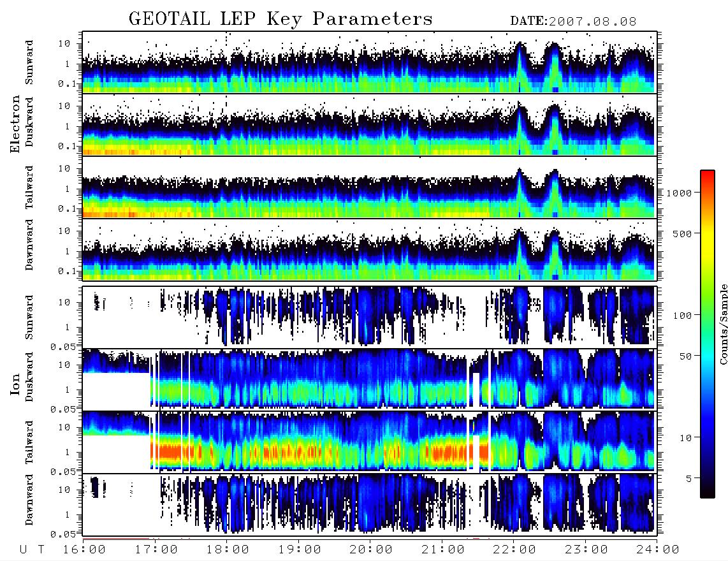This screenshot has height=561, width=728.
Task: Click the '0.05' tick of Ion Sunward panel
Action: 63,347
